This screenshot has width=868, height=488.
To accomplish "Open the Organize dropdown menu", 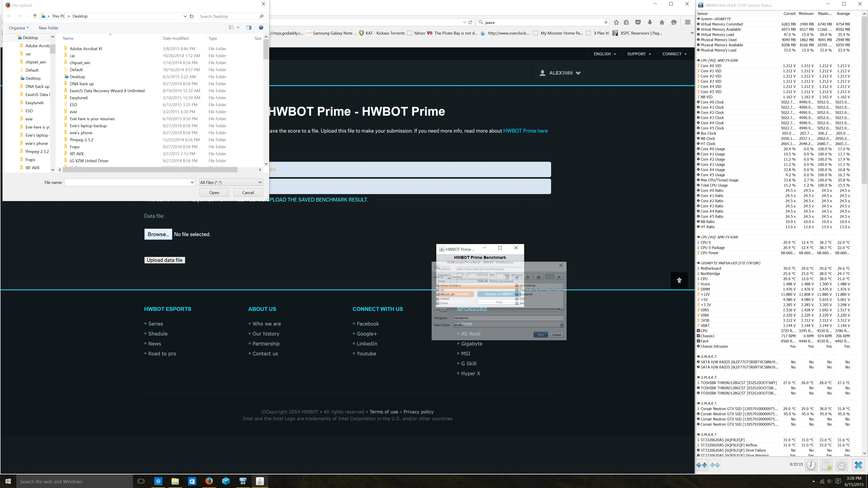I will click(x=19, y=28).
